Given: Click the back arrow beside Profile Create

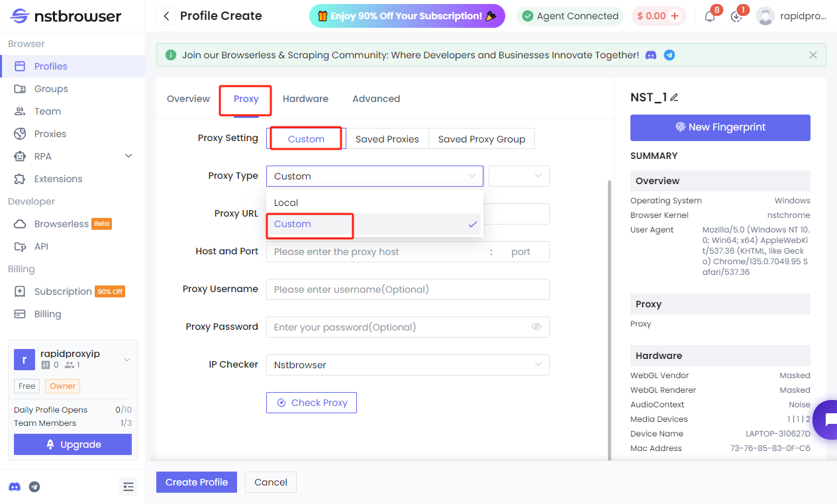Looking at the screenshot, I should (x=166, y=16).
